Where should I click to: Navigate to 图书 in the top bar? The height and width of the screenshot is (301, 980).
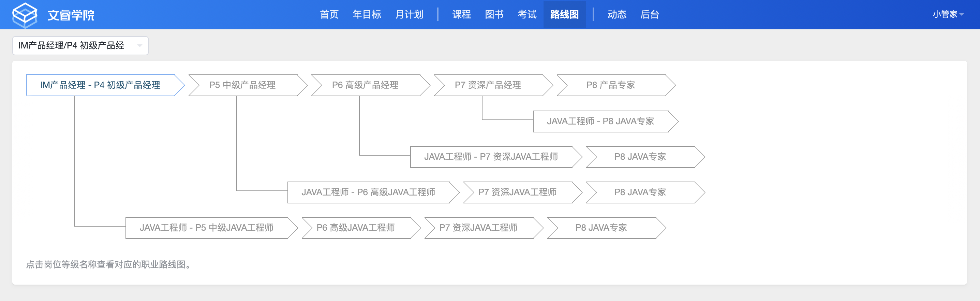(494, 14)
